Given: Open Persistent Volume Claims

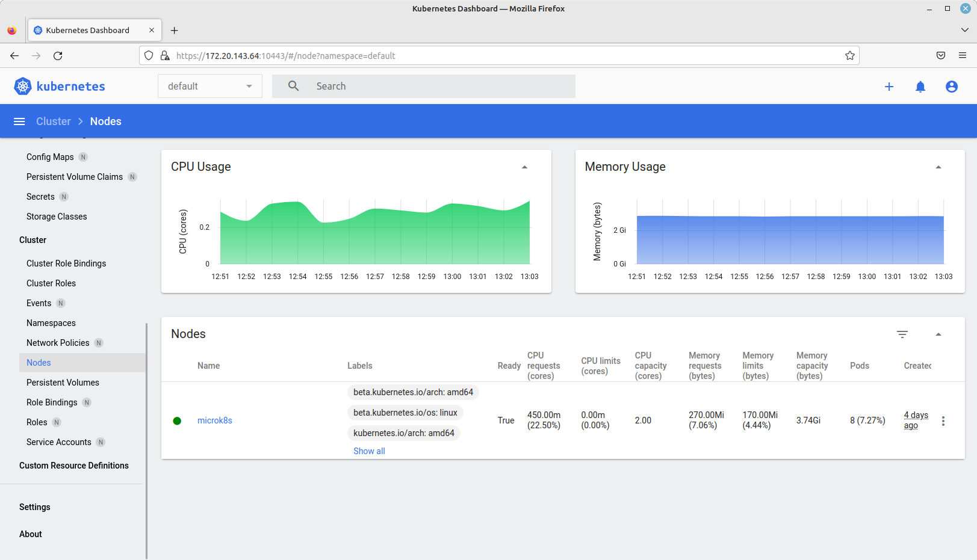Looking at the screenshot, I should coord(75,177).
